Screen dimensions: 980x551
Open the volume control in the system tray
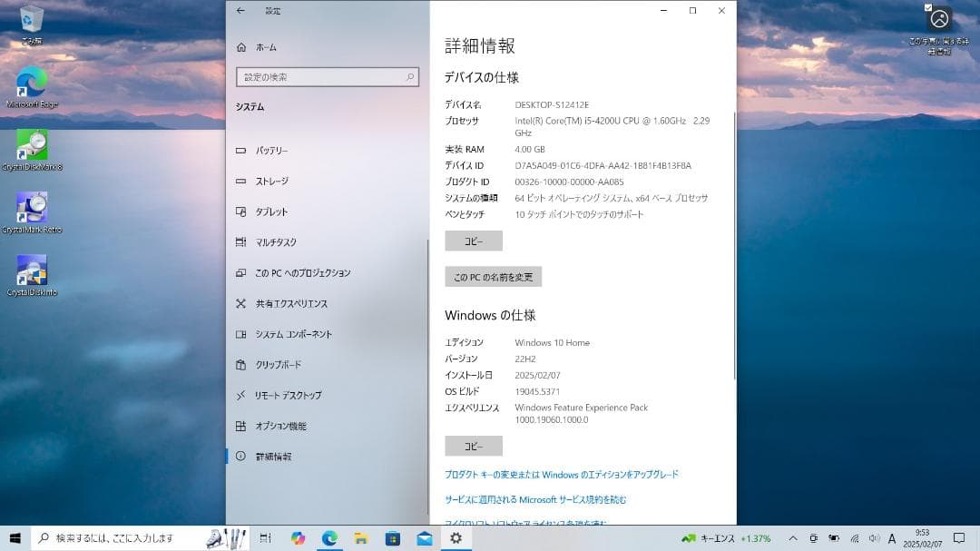(x=874, y=537)
